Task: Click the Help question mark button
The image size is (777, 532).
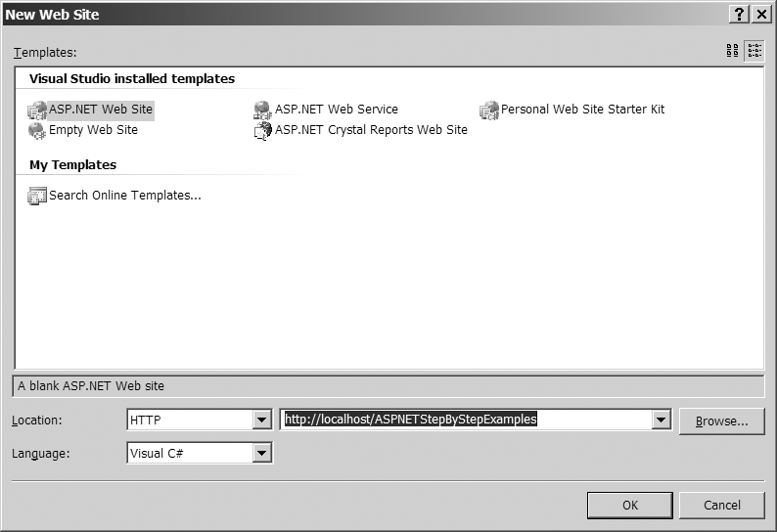Action: (x=739, y=15)
